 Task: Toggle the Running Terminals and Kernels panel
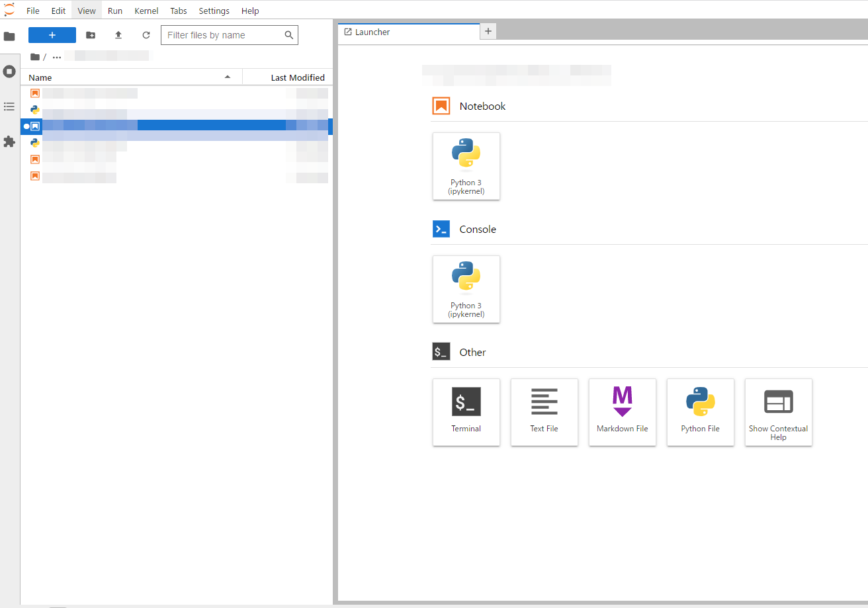(x=9, y=71)
